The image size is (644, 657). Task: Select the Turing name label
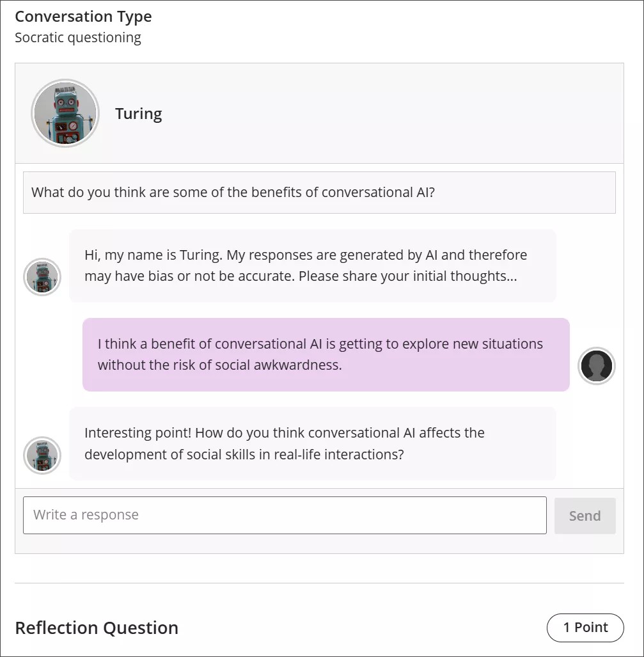pyautogui.click(x=138, y=113)
